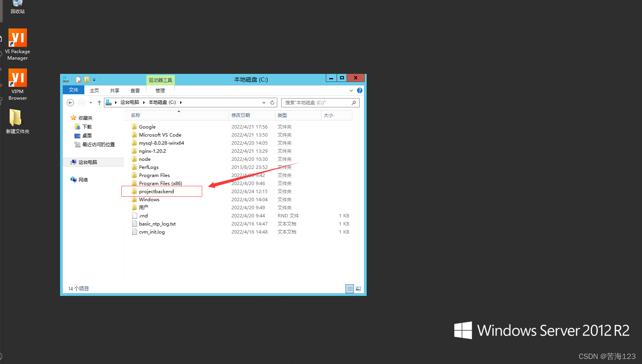Click the 14 个项目 status bar text
Screen dimensions: 642x364
[x=79, y=289]
